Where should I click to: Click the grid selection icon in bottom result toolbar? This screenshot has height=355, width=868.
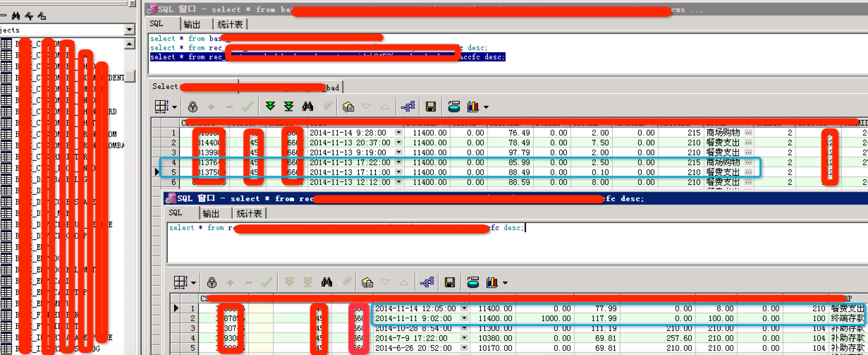coord(181,282)
